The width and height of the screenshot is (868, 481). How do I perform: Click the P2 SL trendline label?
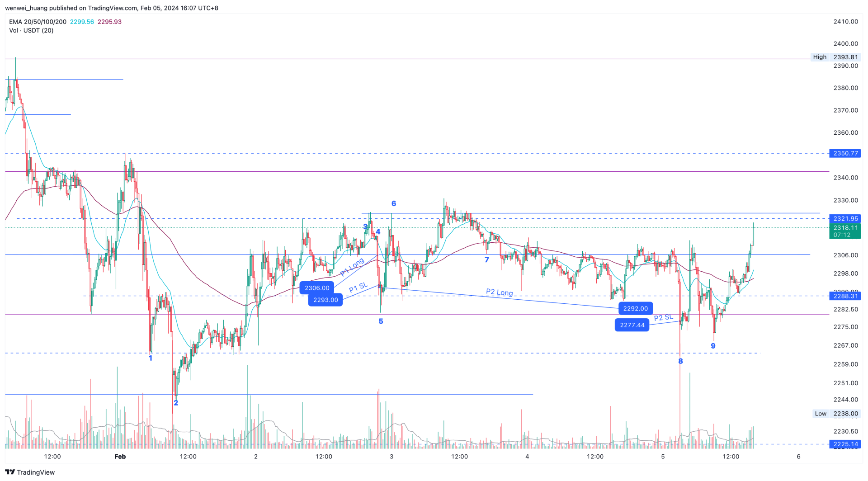pos(663,317)
